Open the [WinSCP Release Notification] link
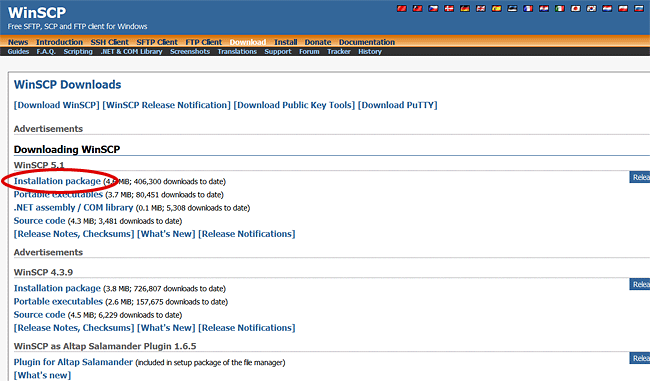The image size is (650, 381). pyautogui.click(x=166, y=105)
